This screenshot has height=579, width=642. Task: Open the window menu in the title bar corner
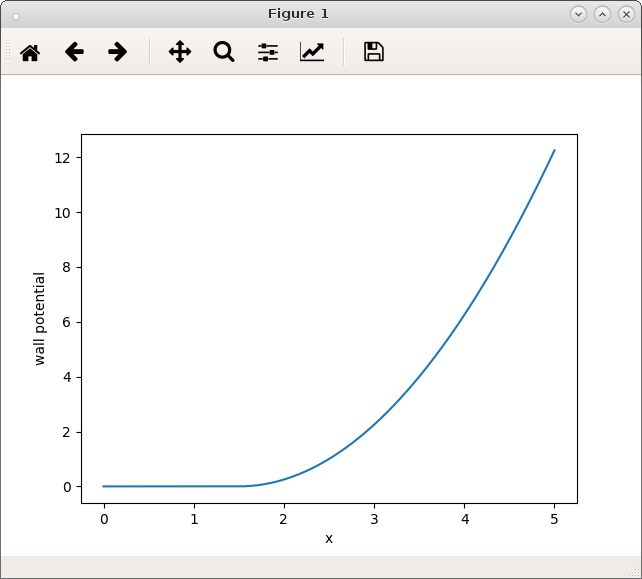point(15,14)
